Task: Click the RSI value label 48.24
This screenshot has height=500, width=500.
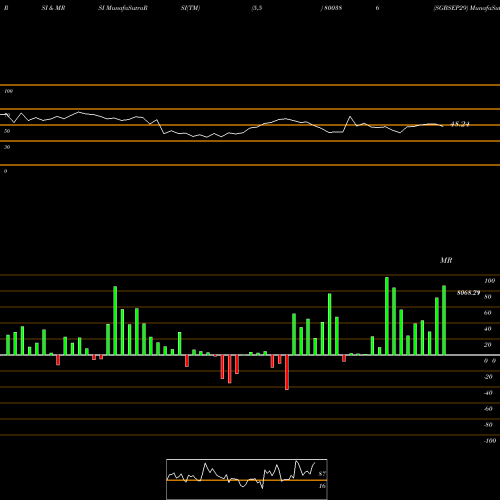Action: click(x=460, y=124)
